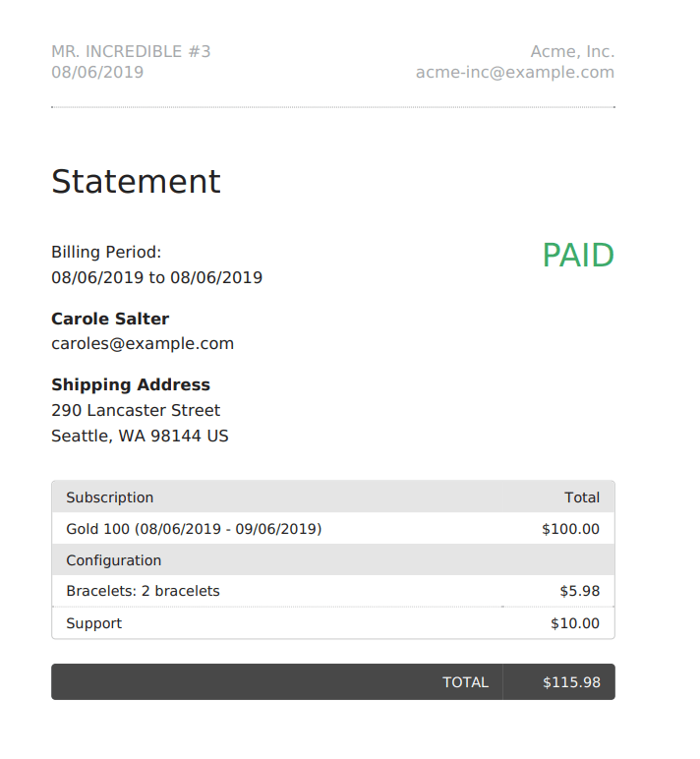Click the Total column header
Viewport: 700px width, 759px height.
(x=582, y=497)
